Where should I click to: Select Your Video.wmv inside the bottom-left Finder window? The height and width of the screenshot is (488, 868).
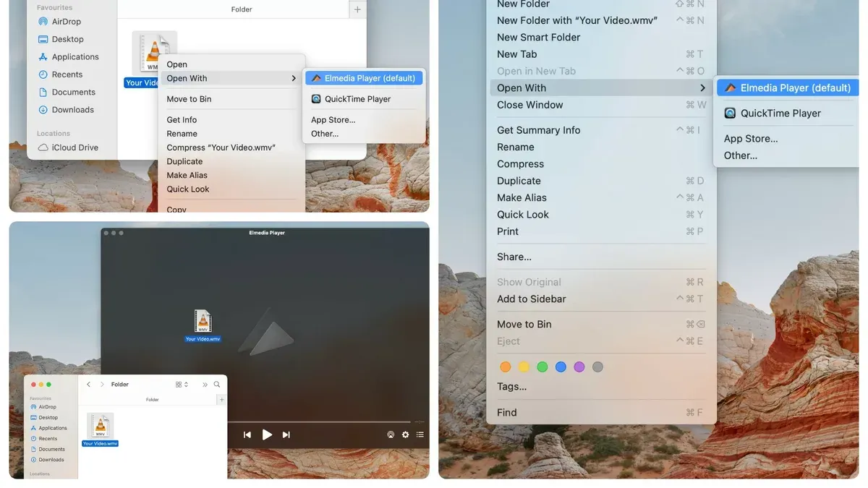101,429
